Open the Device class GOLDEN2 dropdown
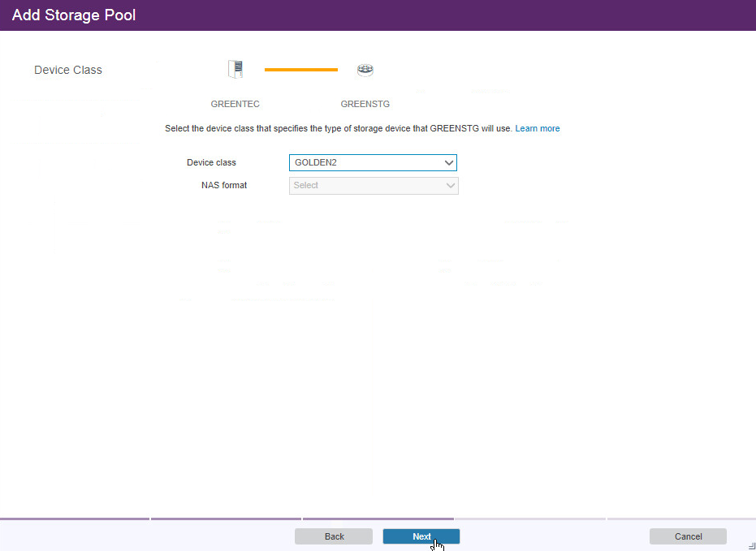Image resolution: width=756 pixels, height=551 pixels. point(365,162)
